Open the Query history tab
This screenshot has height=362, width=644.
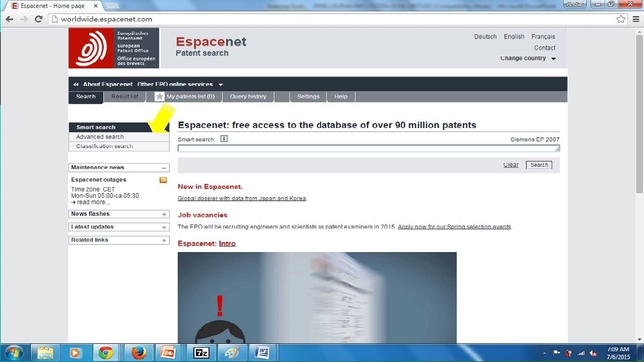point(248,97)
